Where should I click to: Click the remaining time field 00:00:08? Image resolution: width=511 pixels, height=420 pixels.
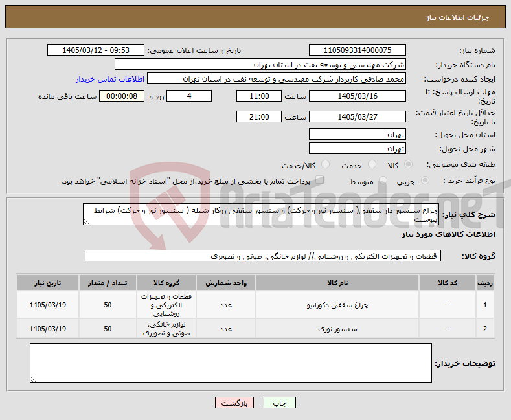click(122, 96)
